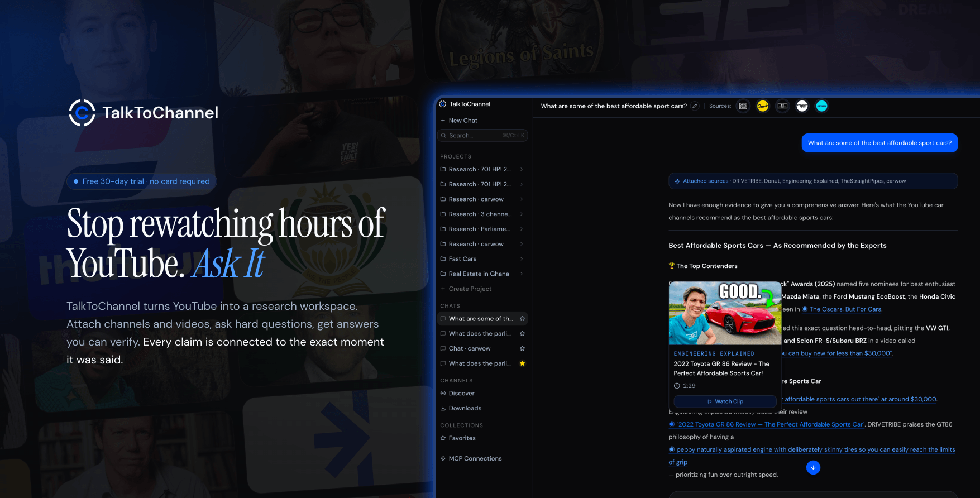
Task: Toggle the star on Chat · carwow
Action: pyautogui.click(x=522, y=349)
